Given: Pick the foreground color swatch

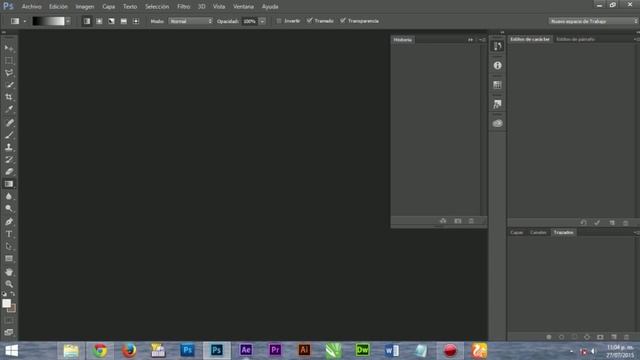Looking at the screenshot, I should 6,303.
